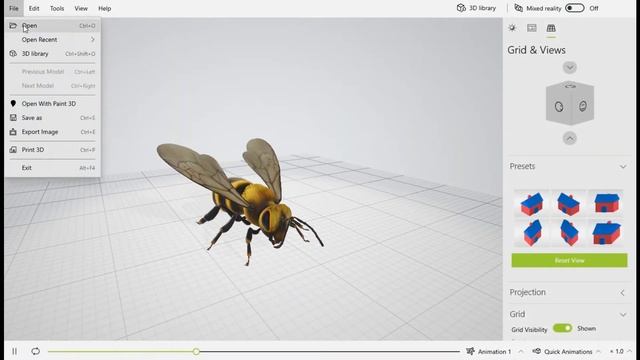This screenshot has height=360, width=640.
Task: Choose Open in the File menu
Action: 53,26
